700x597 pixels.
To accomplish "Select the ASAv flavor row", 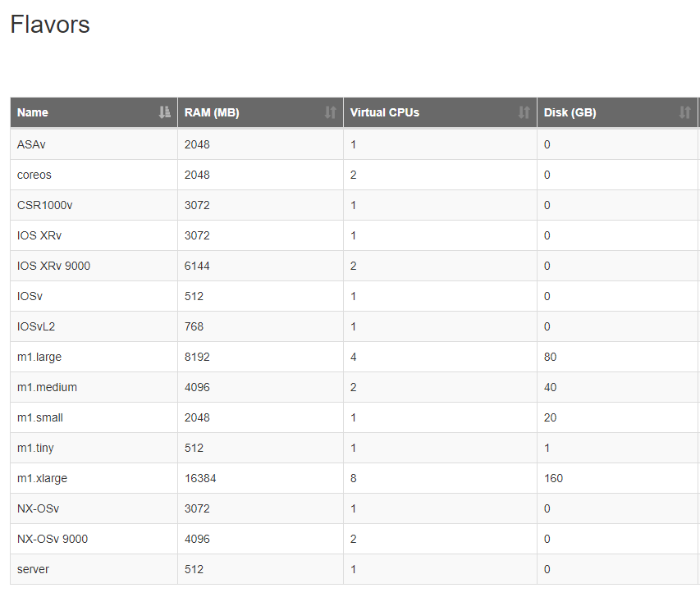I will click(x=355, y=144).
